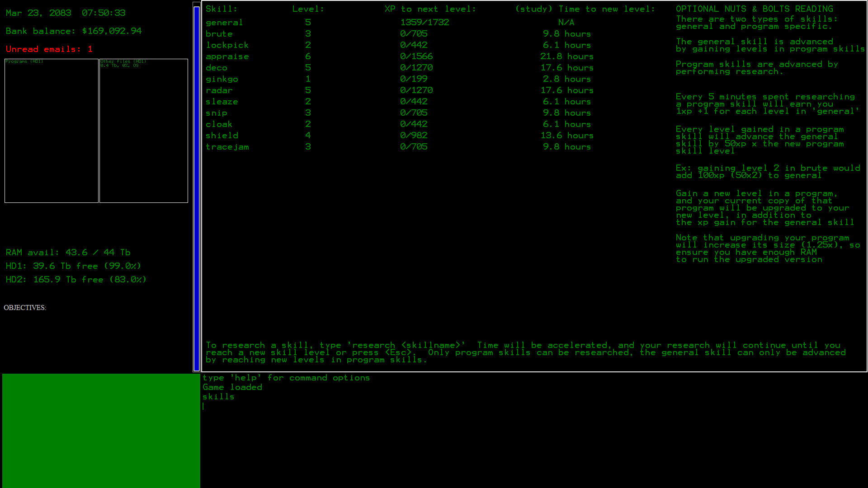The width and height of the screenshot is (868, 488).
Task: Open the Programs (HD1) panel
Action: point(51,131)
